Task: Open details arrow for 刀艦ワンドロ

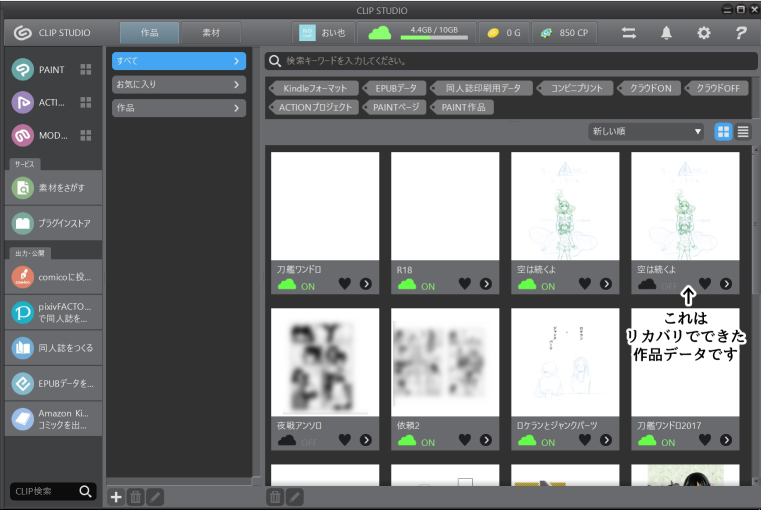Action: coord(366,284)
